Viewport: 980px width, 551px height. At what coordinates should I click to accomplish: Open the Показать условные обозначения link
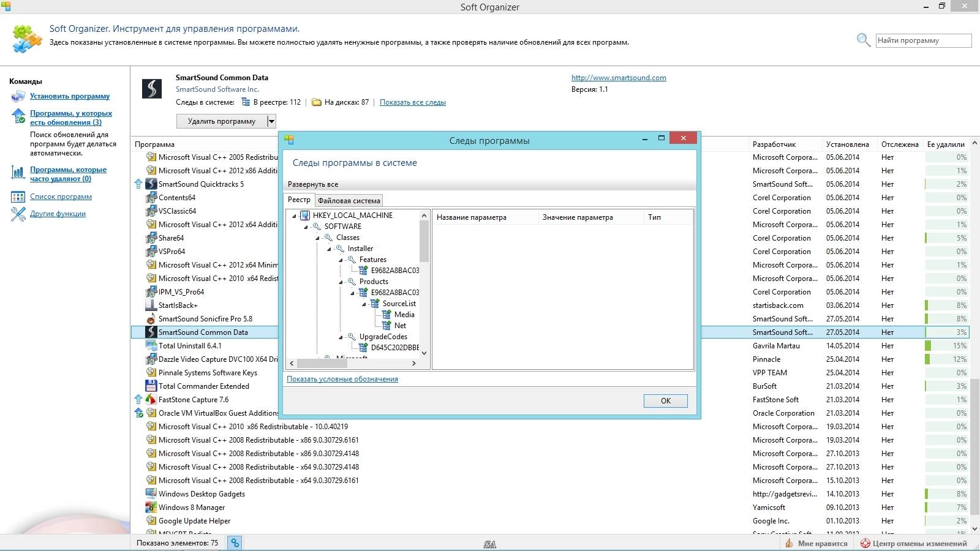click(342, 379)
